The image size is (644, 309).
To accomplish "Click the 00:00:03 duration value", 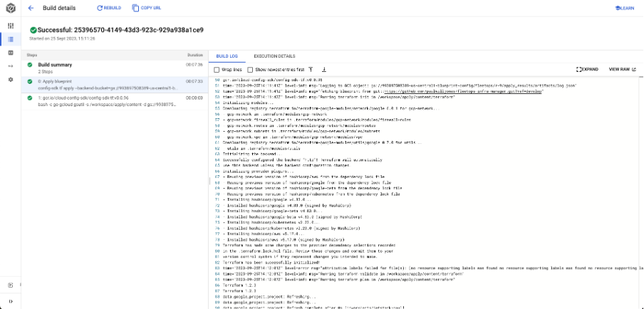I will [194, 98].
